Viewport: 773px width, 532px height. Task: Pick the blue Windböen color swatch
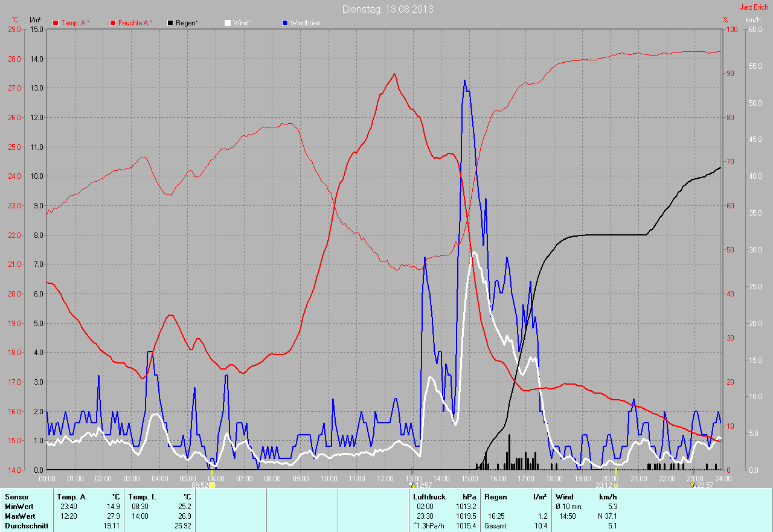pos(285,23)
